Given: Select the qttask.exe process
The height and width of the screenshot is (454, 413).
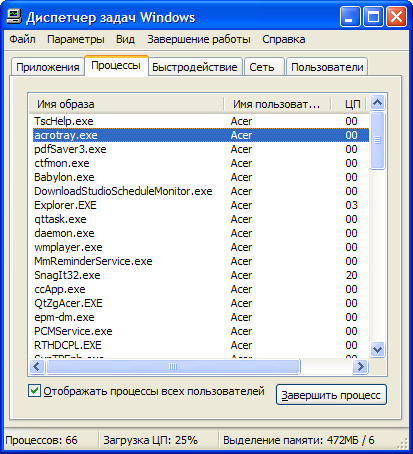Looking at the screenshot, I should [x=201, y=219].
